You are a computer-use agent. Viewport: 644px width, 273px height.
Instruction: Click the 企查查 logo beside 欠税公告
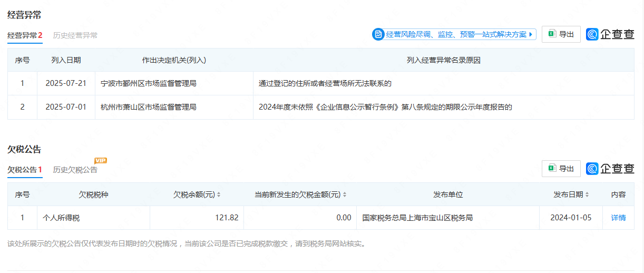(x=610, y=169)
